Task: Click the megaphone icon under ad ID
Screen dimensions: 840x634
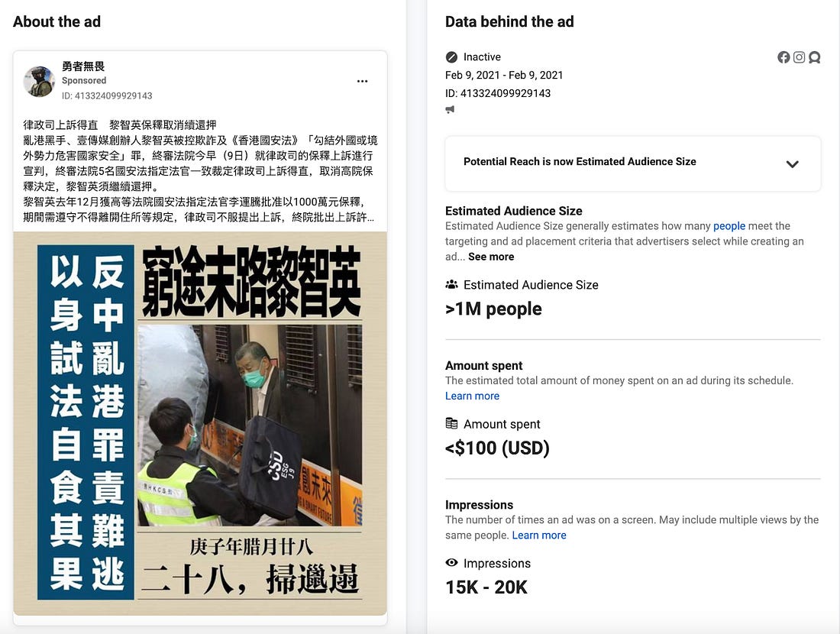Action: pyautogui.click(x=450, y=109)
